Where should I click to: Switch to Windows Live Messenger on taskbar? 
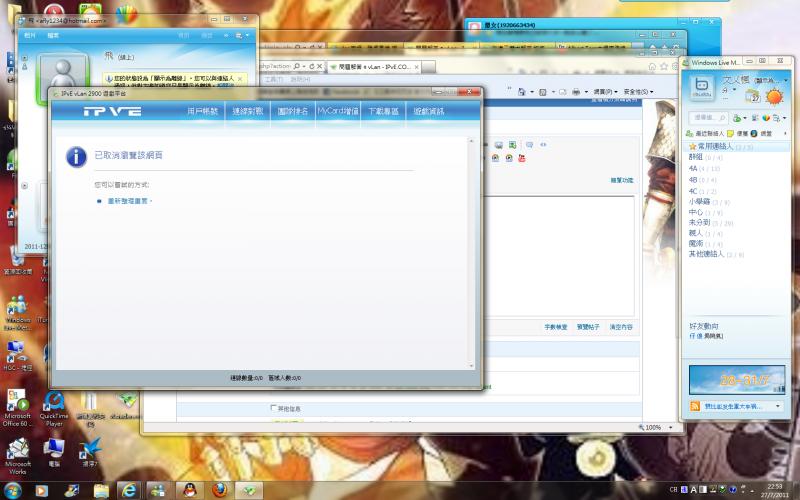click(160, 491)
